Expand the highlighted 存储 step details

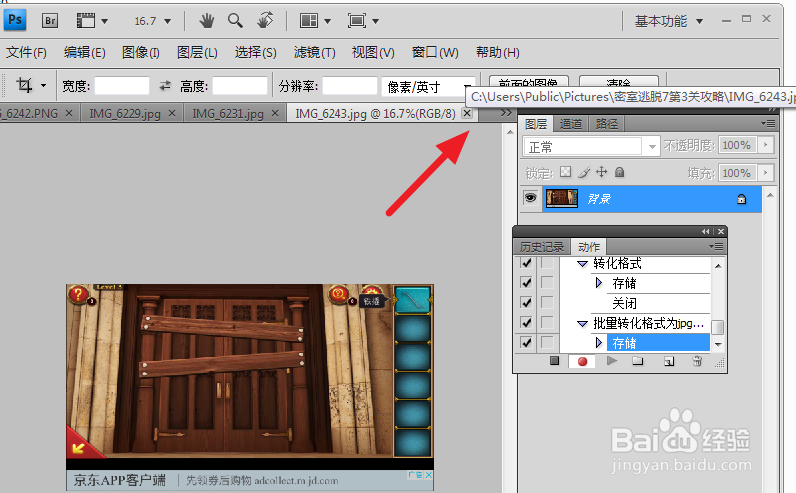(x=599, y=343)
